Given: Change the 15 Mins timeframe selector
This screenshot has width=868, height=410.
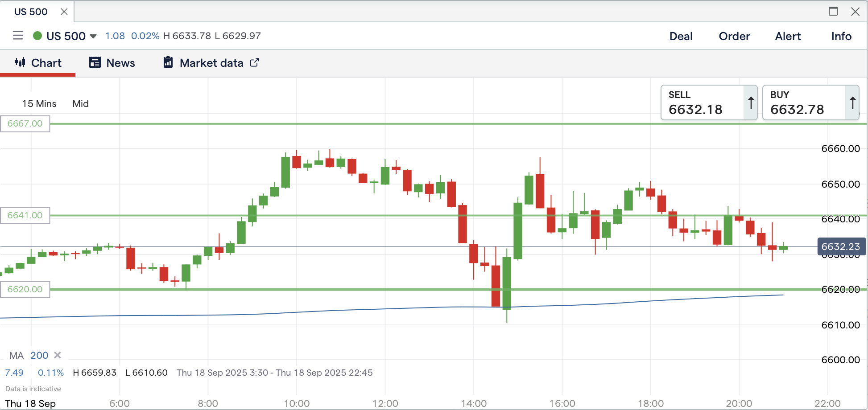Looking at the screenshot, I should (x=39, y=104).
